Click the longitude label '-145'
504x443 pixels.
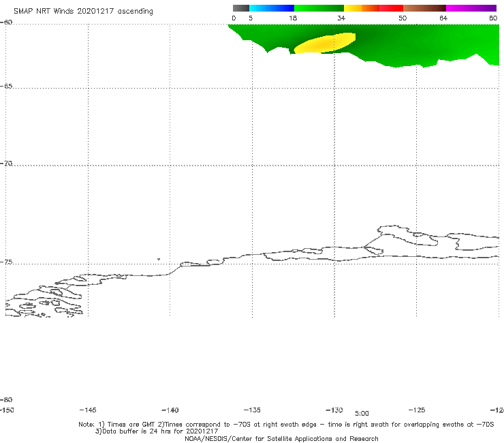click(88, 410)
